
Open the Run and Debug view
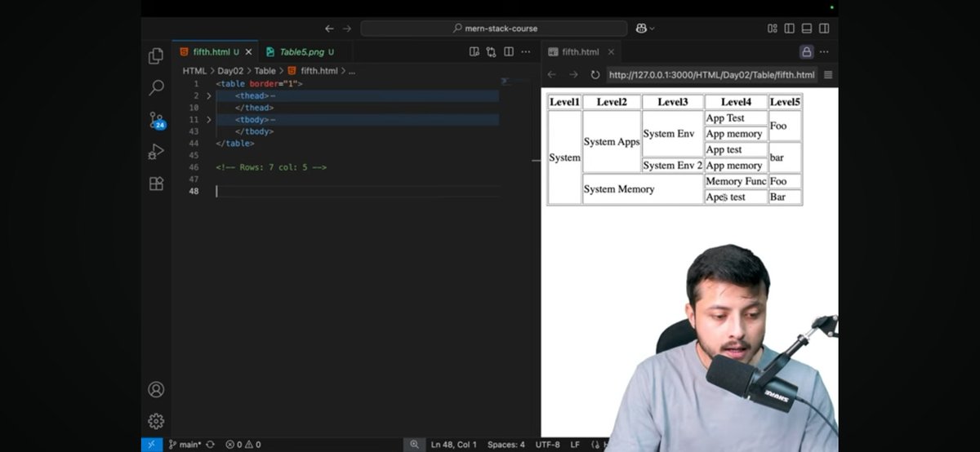(156, 152)
